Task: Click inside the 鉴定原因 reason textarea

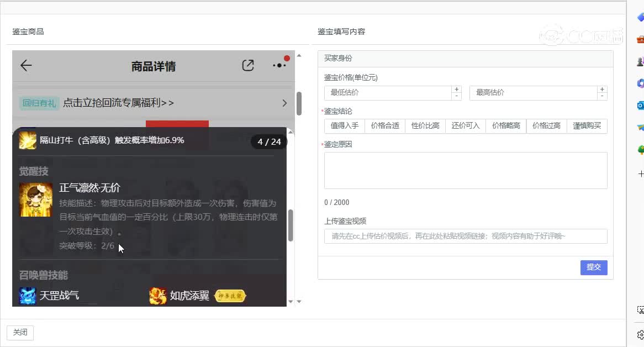Action: click(466, 170)
